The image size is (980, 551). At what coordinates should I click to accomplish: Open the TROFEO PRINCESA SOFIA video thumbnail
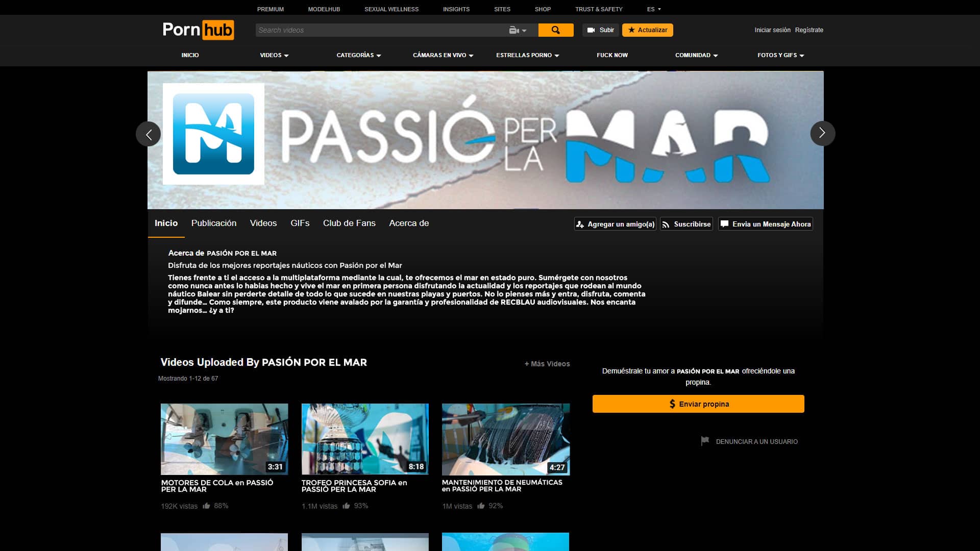pos(365,439)
